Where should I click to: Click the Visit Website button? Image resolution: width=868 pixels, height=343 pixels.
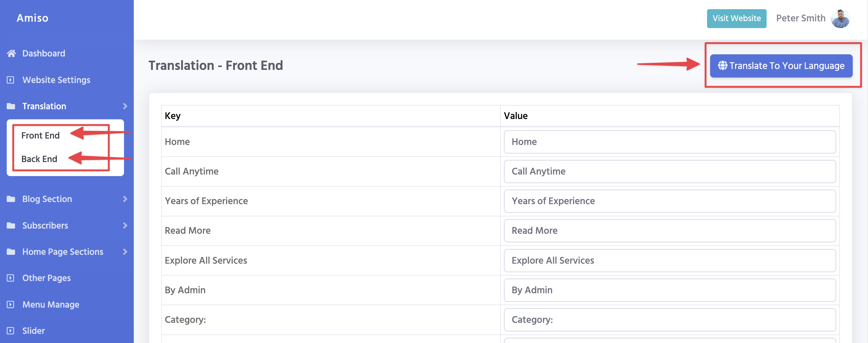point(737,19)
